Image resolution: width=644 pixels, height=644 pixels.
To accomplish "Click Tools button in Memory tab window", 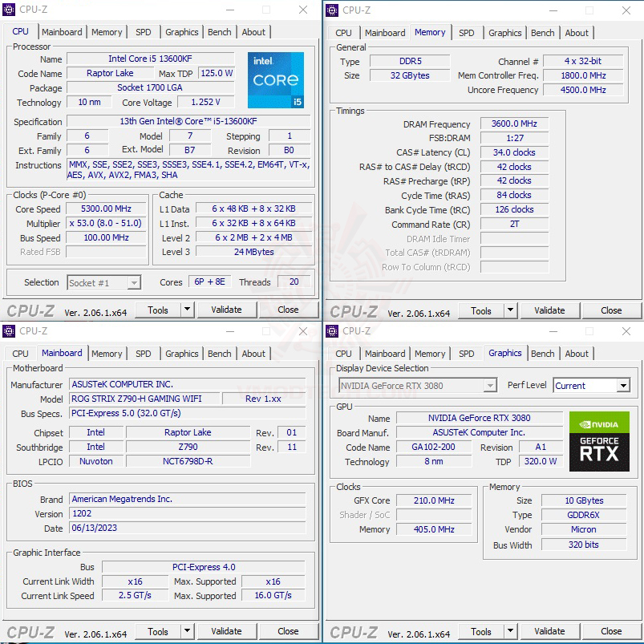I will coord(481,311).
